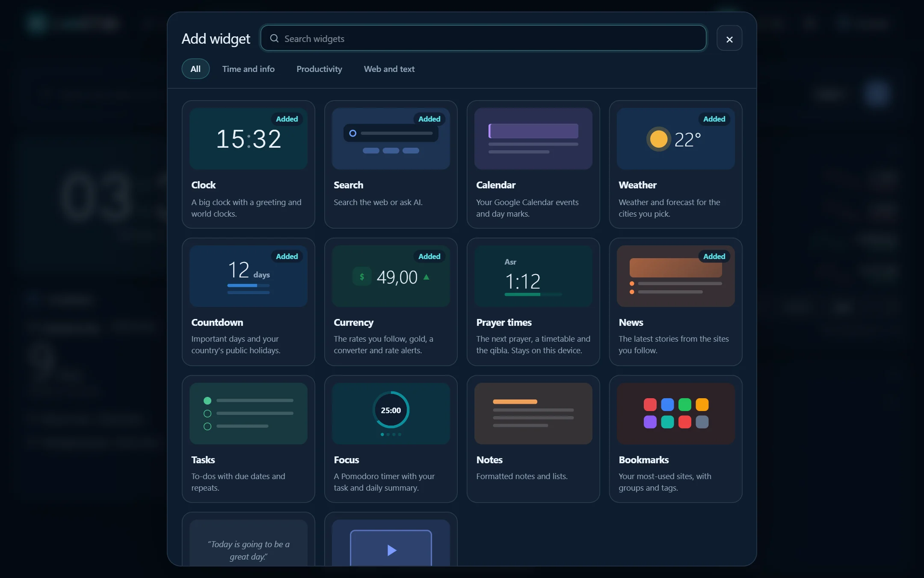924x578 pixels.
Task: Click the Search widgets input field
Action: point(483,39)
